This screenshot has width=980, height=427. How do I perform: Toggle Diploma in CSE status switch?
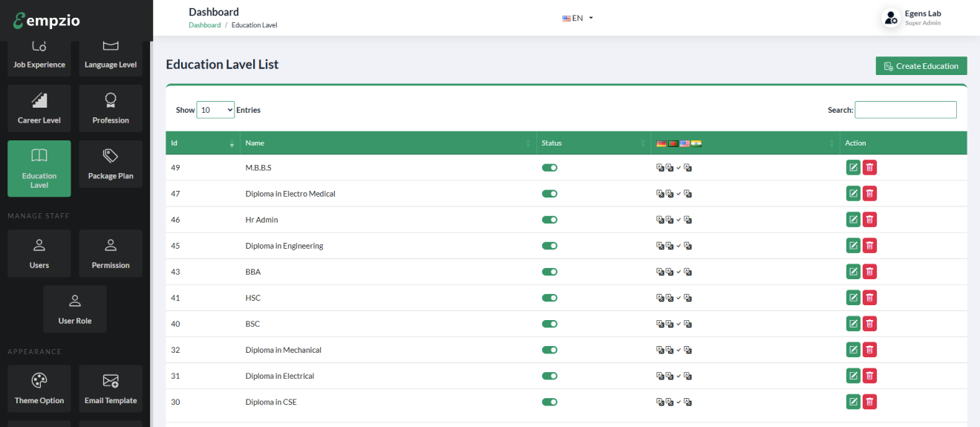click(549, 402)
